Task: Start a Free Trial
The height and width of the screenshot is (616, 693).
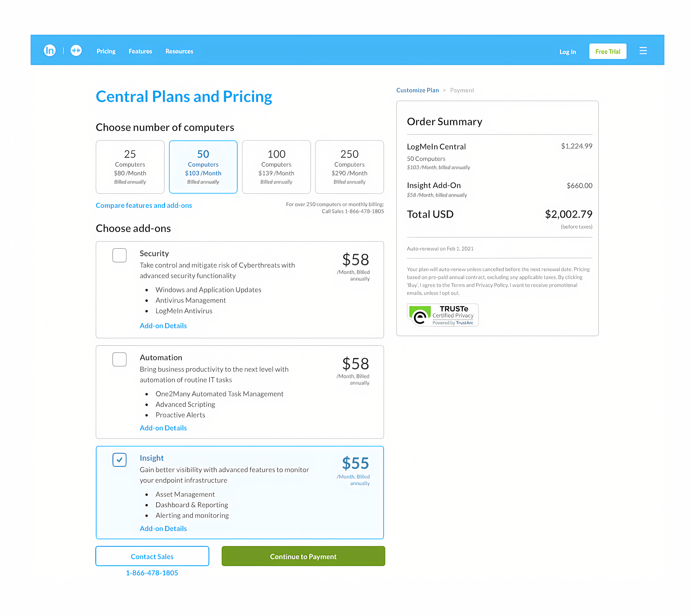Action: coord(608,51)
